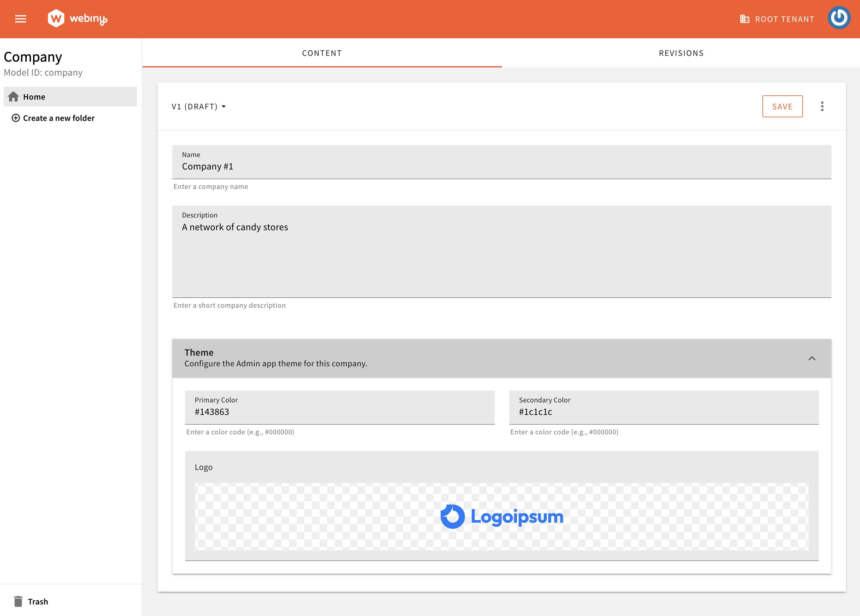Click the plus icon beside Create a new folder
The width and height of the screenshot is (860, 616).
point(15,118)
